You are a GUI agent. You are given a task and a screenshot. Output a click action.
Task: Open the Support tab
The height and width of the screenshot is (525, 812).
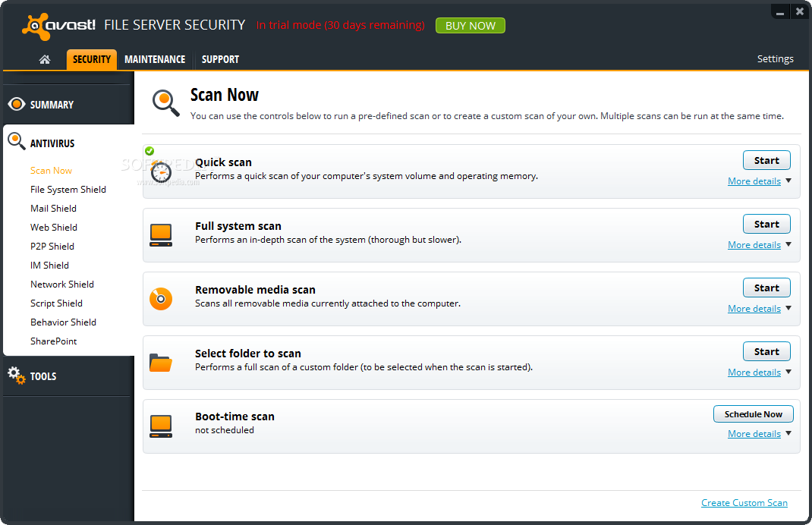pos(220,59)
